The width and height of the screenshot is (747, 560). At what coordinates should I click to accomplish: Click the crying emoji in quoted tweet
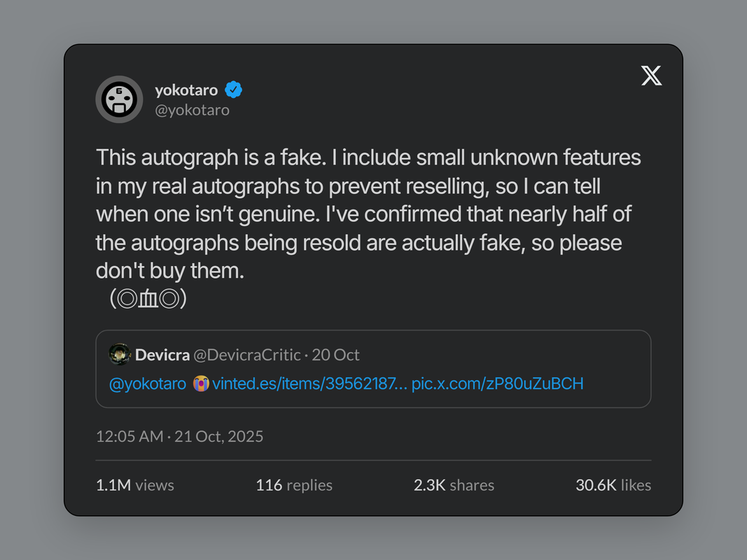[201, 384]
